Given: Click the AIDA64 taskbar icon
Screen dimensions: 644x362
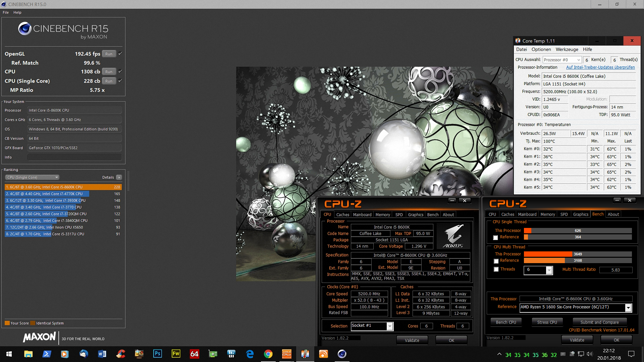Looking at the screenshot, I should (194, 354).
